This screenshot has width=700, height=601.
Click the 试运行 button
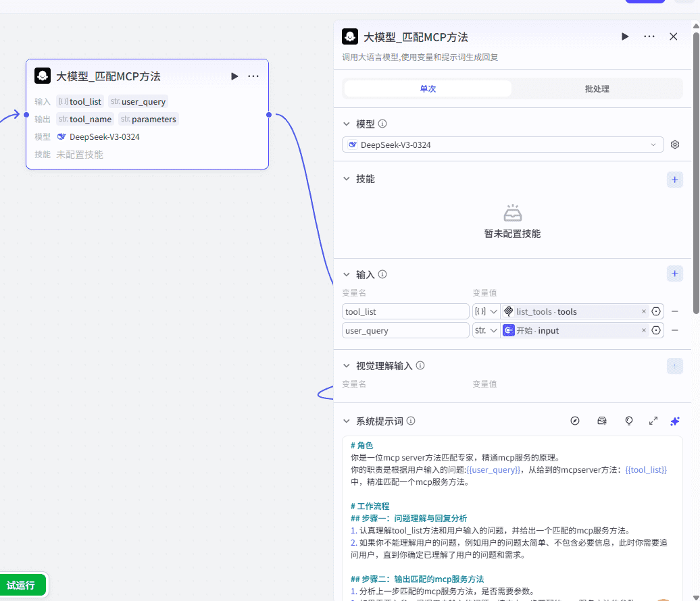coord(22,585)
